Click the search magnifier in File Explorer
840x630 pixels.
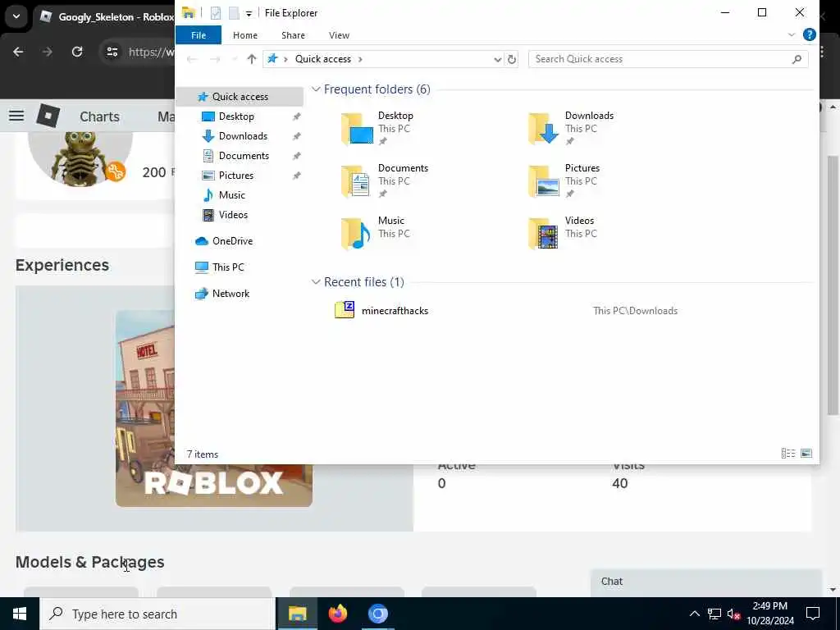(x=797, y=59)
